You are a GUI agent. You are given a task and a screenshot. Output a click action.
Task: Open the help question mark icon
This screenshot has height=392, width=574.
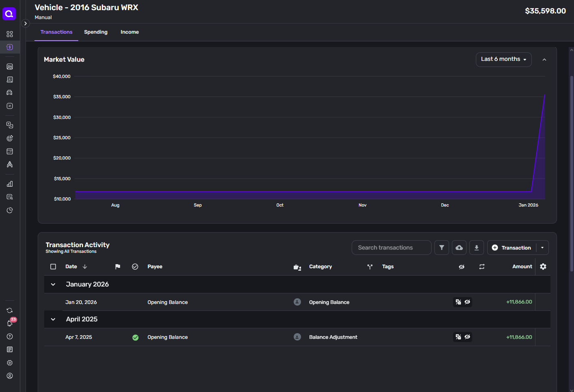[x=10, y=336]
